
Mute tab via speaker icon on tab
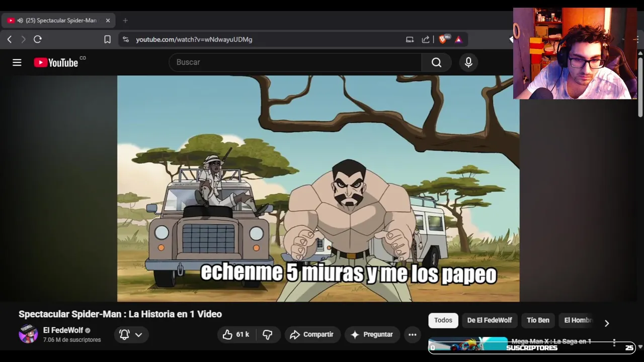(20, 21)
